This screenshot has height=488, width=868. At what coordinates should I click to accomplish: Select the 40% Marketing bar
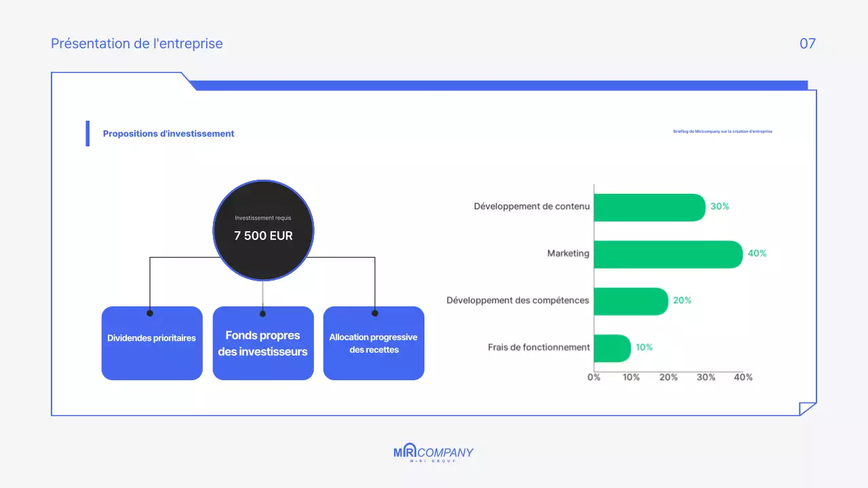tap(668, 253)
